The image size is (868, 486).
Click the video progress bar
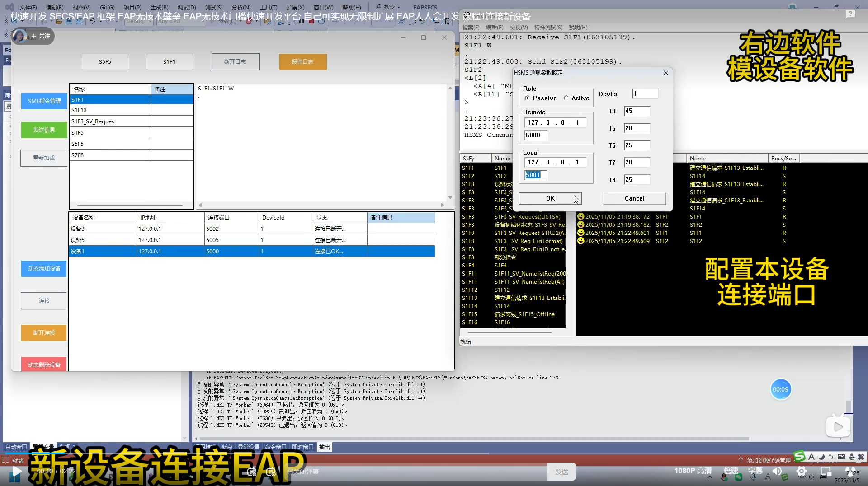pos(434,453)
